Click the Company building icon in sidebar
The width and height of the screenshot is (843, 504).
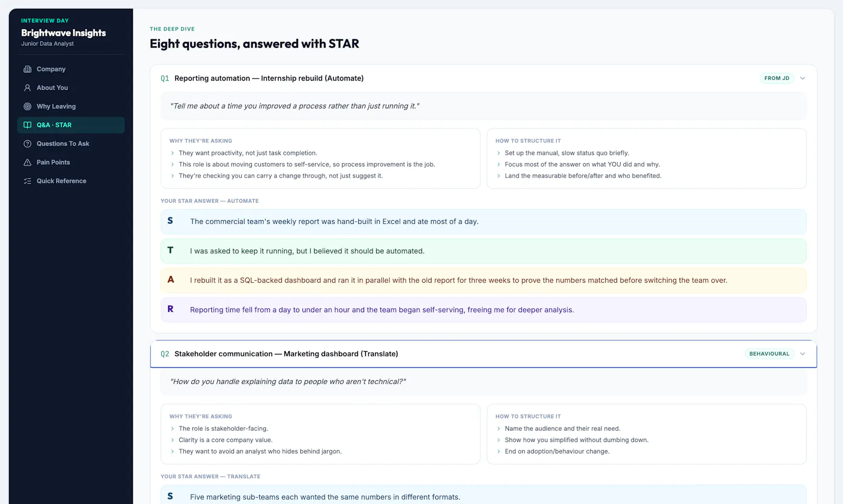(x=27, y=69)
